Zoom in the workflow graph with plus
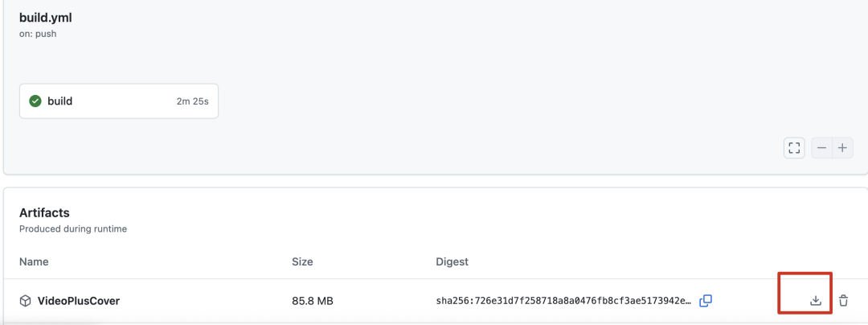The image size is (868, 325). click(842, 148)
